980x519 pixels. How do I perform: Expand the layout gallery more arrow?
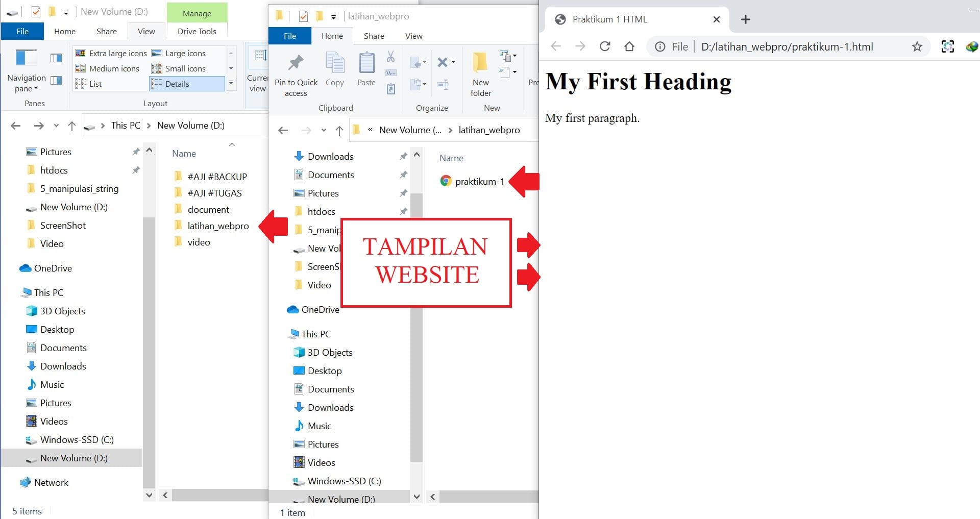tap(231, 83)
